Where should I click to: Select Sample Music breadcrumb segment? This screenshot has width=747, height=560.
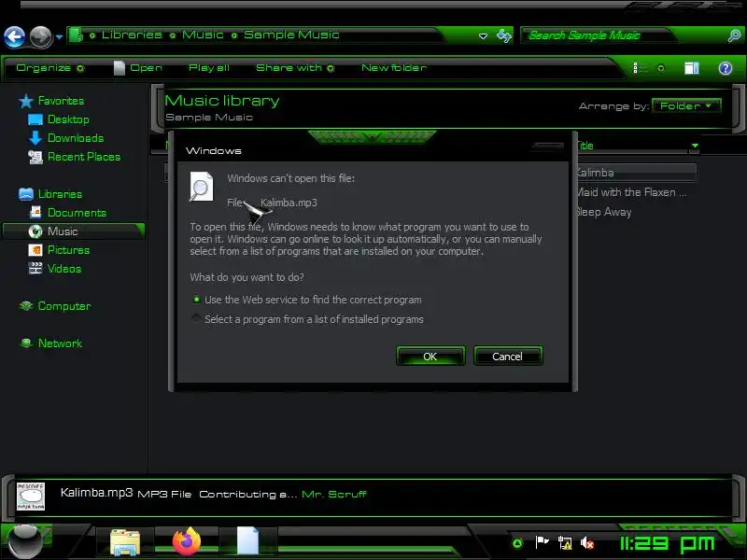coord(291,35)
